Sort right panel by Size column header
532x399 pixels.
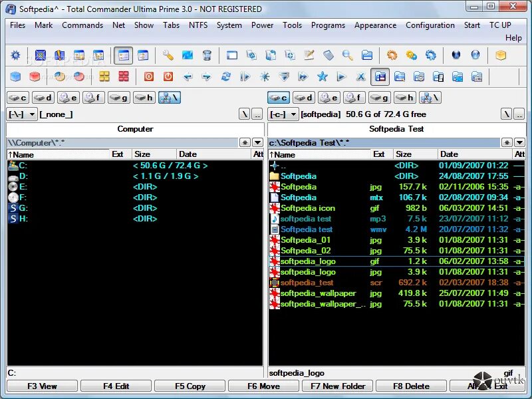415,154
